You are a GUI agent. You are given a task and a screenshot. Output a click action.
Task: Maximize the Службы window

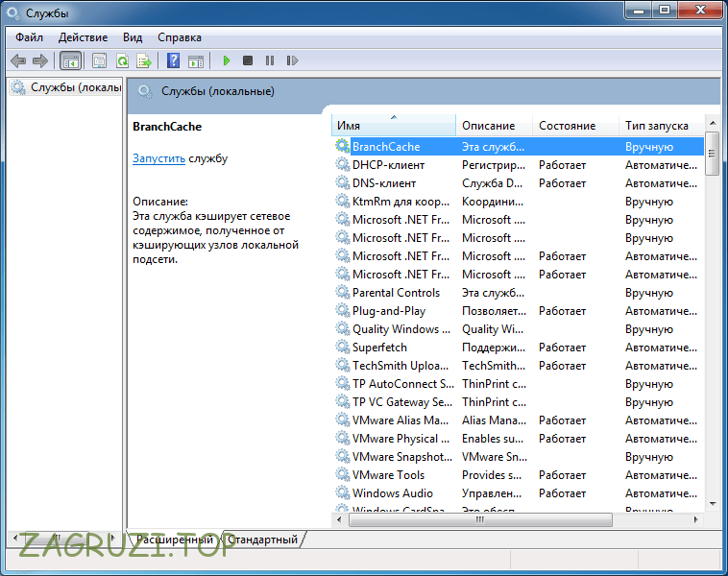665,11
